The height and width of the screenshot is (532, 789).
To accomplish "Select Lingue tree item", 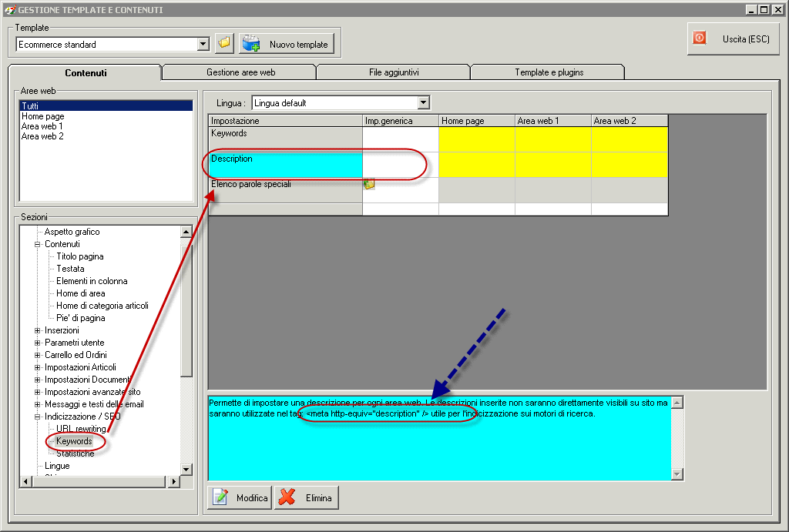I will pos(57,466).
